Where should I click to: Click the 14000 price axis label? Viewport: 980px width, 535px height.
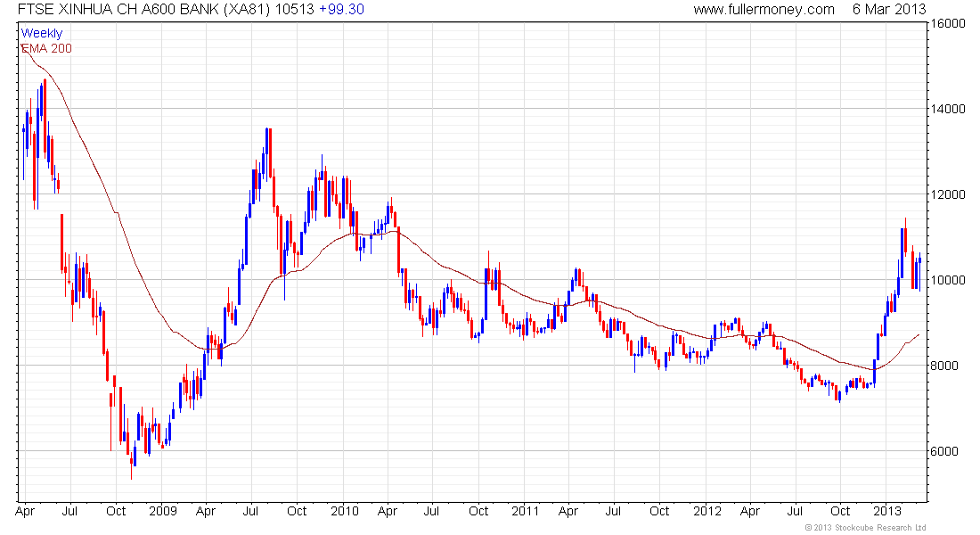(x=948, y=109)
